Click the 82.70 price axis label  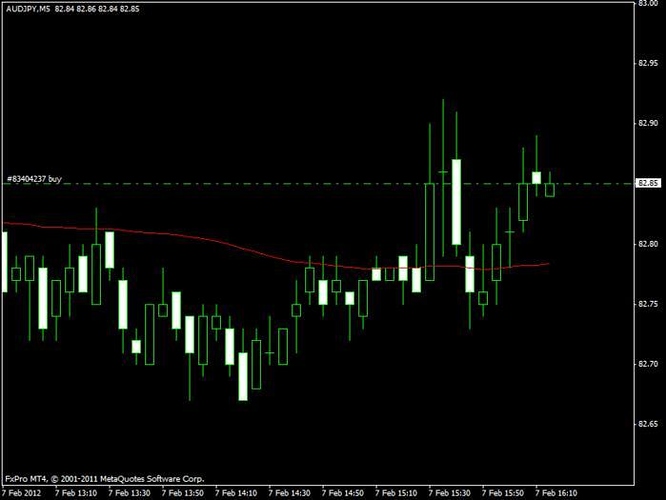click(x=648, y=364)
